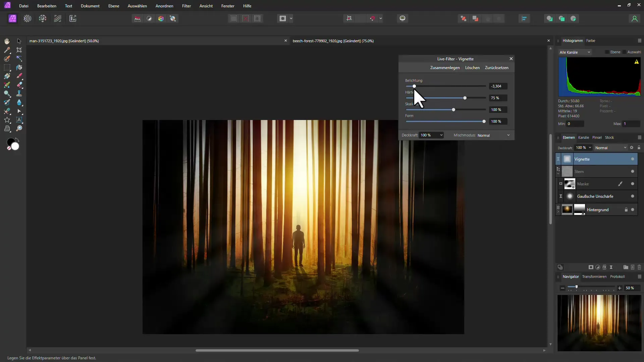Switch to Export Persona

(x=73, y=18)
